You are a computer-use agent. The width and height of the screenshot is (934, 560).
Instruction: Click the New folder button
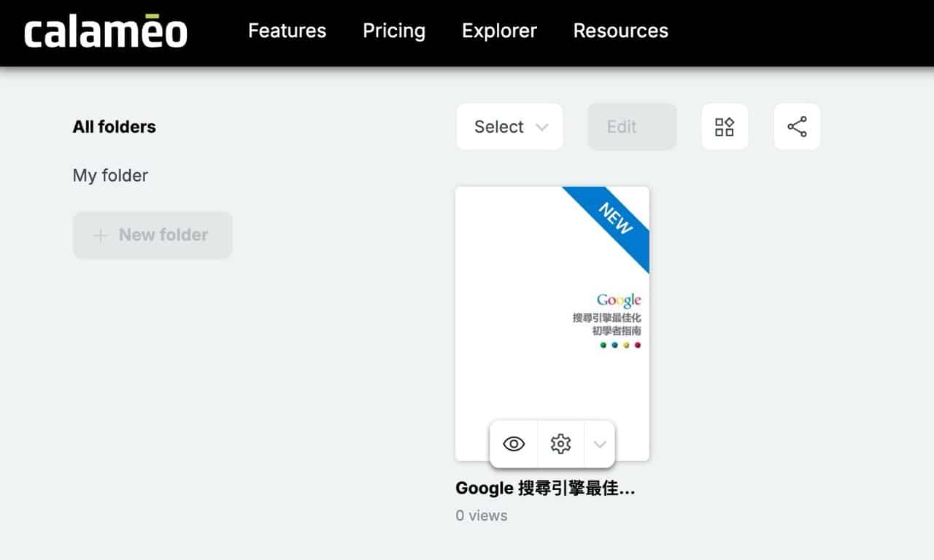coord(153,235)
